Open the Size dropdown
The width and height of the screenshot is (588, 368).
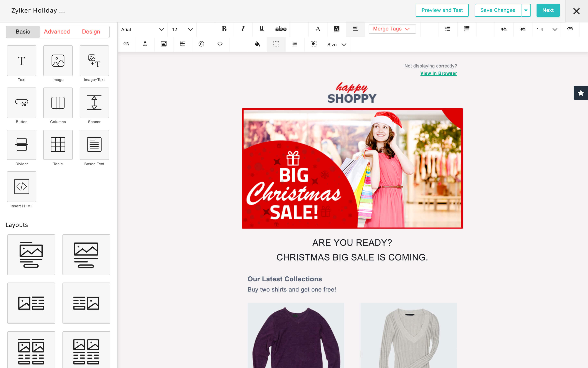[x=336, y=45]
